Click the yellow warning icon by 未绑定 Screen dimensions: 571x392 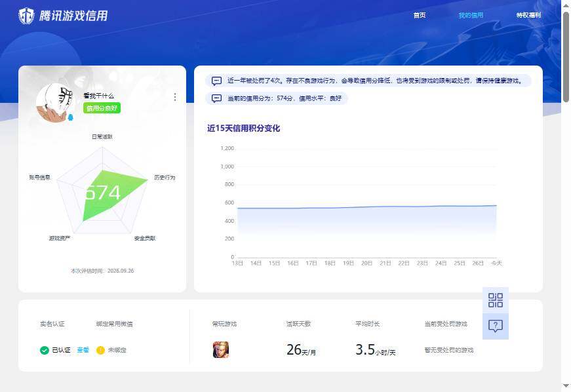pos(100,350)
